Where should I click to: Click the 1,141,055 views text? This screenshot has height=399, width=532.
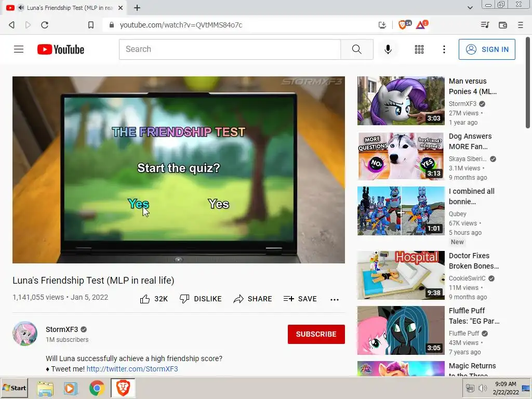38,297
